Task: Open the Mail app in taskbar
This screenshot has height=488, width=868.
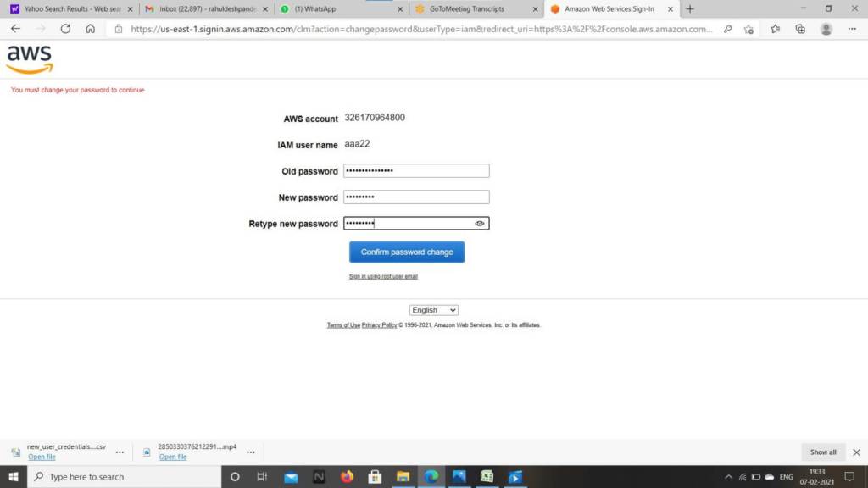Action: [x=291, y=476]
